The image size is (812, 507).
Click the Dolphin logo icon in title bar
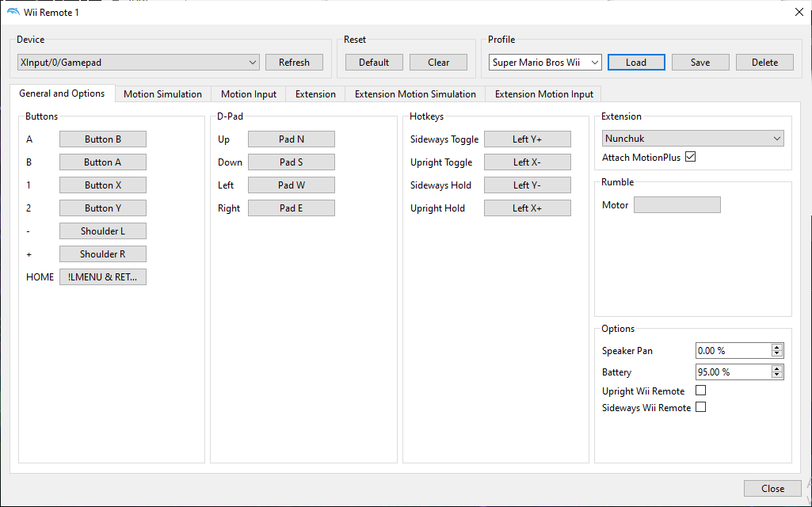13,12
